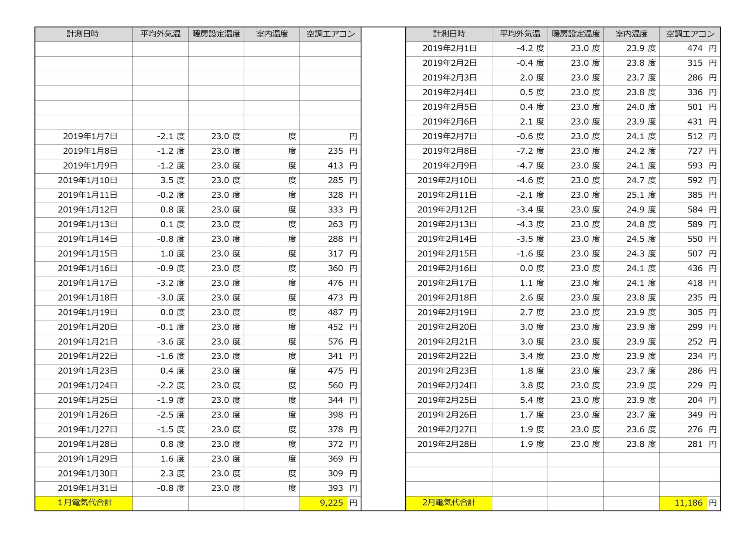This screenshot has width=756, height=535.
Task: Click the date cell 2019年2月16日
Action: tap(449, 269)
